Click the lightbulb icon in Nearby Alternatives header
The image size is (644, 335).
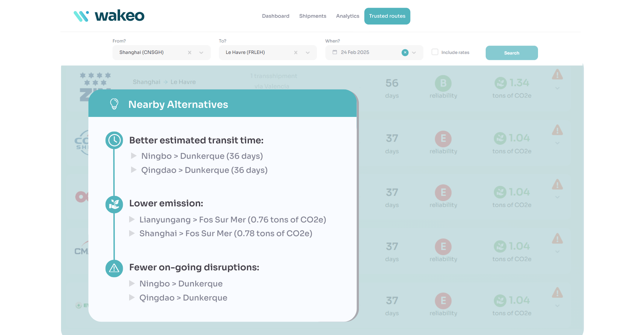point(114,104)
